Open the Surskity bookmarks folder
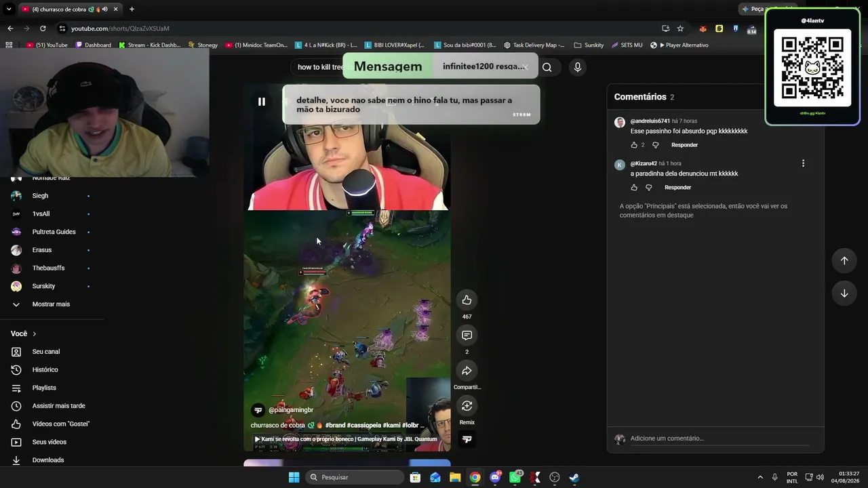Image resolution: width=868 pixels, height=488 pixels. click(589, 45)
